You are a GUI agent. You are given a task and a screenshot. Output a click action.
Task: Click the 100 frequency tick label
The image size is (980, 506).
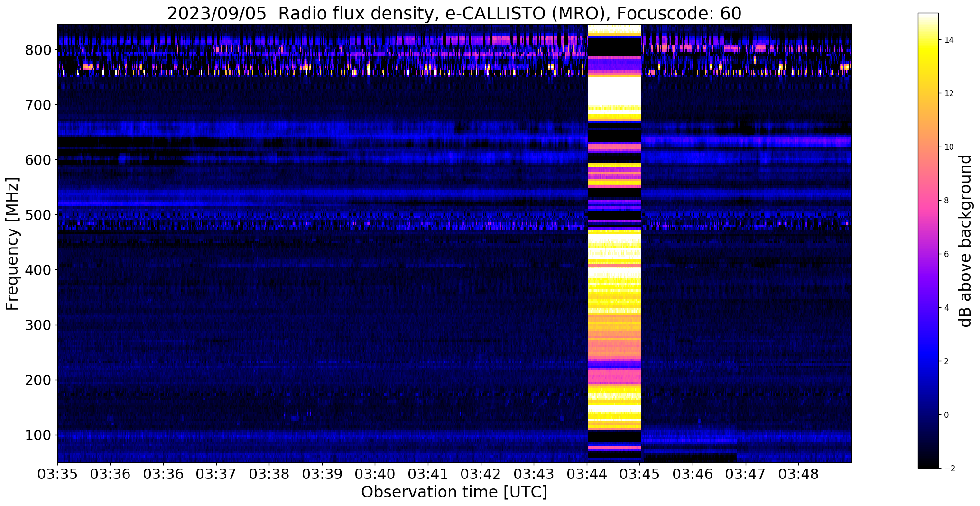[x=38, y=435]
